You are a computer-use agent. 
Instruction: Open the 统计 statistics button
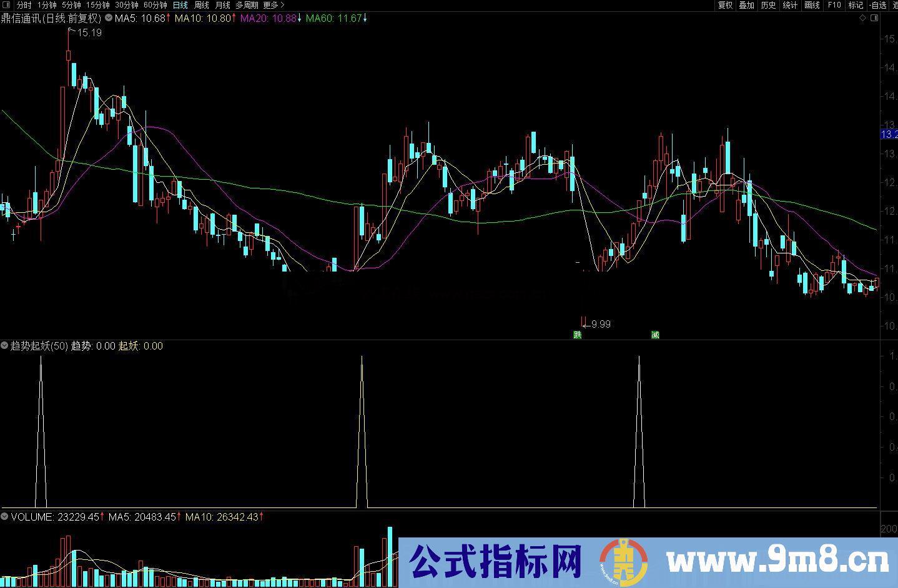[790, 5]
